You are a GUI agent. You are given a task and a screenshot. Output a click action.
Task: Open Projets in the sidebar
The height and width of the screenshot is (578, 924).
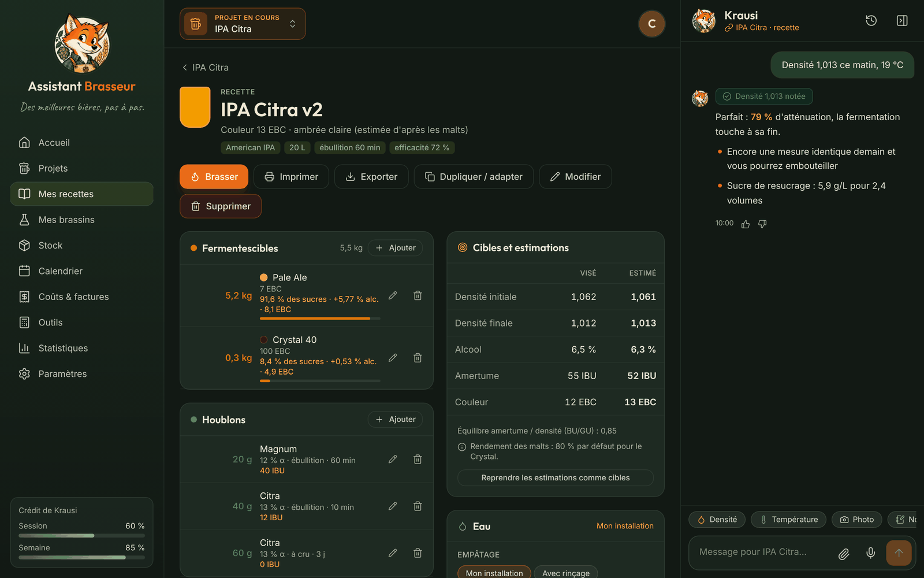[82, 168]
